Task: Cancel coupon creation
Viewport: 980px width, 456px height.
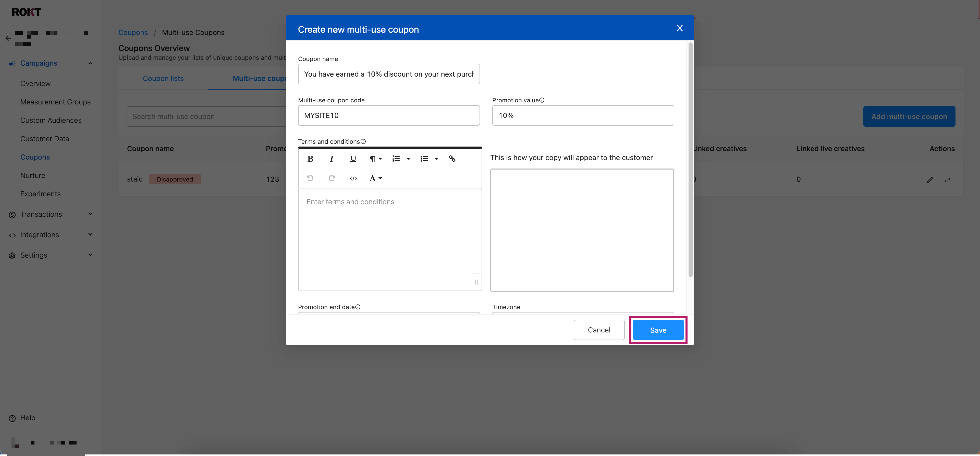Action: pyautogui.click(x=599, y=330)
